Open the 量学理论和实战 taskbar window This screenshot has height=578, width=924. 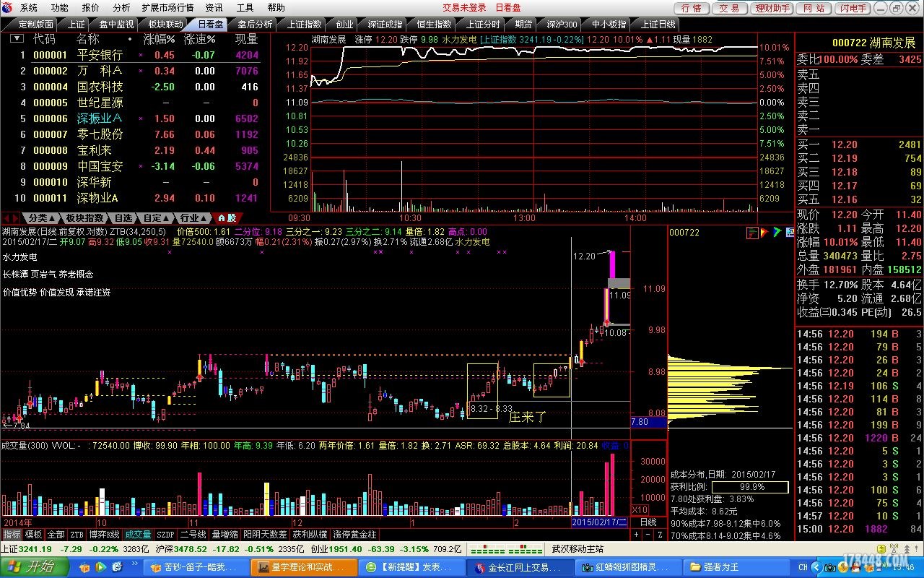pos(304,567)
